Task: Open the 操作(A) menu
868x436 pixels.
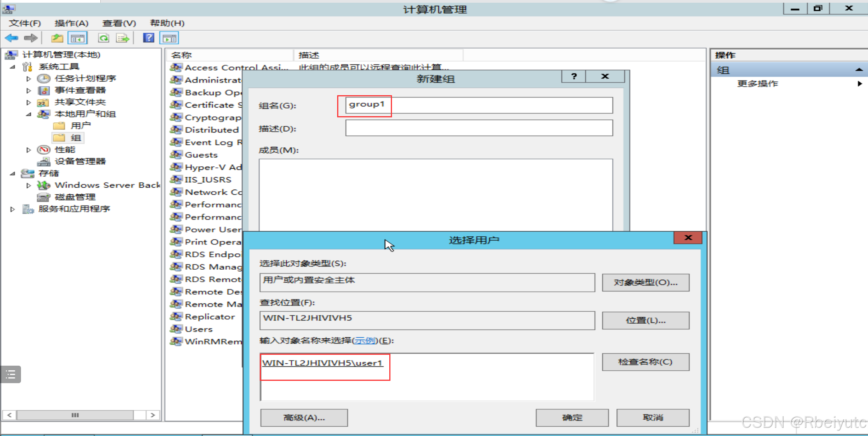Action: pyautogui.click(x=71, y=23)
